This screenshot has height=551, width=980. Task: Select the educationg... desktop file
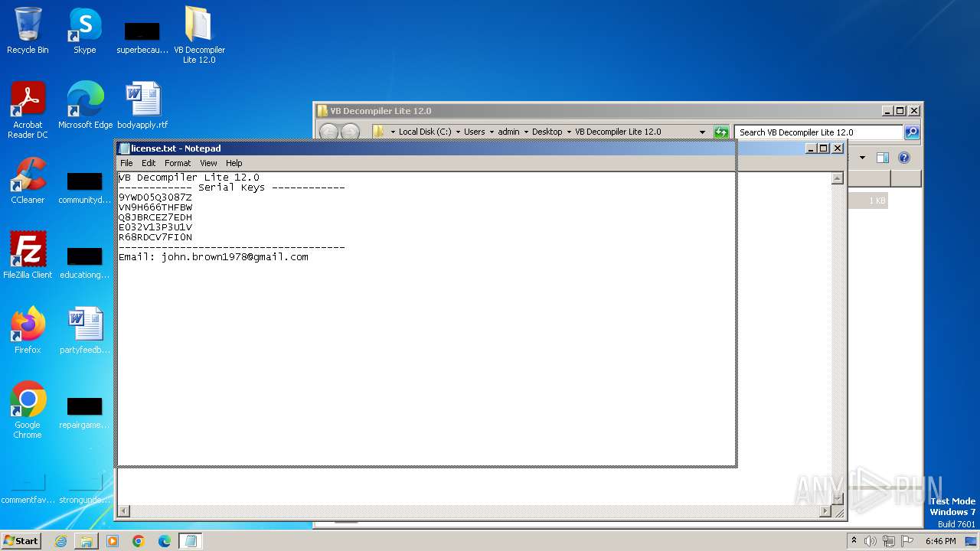[84, 262]
